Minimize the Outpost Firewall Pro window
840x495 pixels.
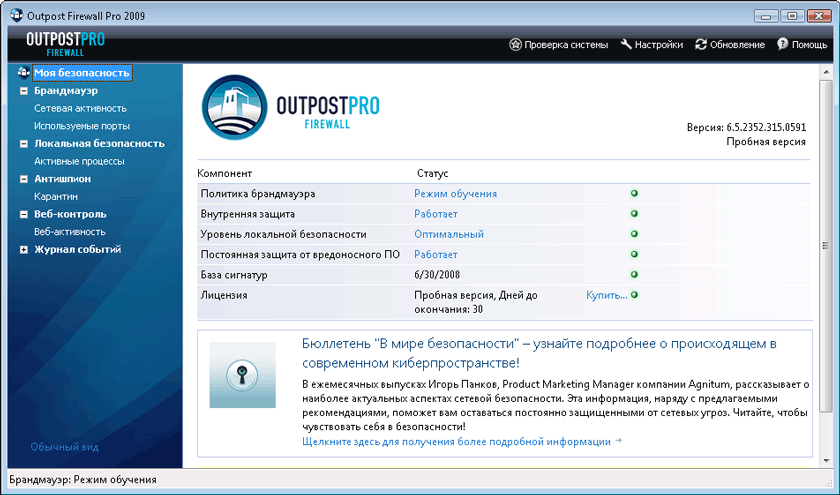tap(766, 16)
